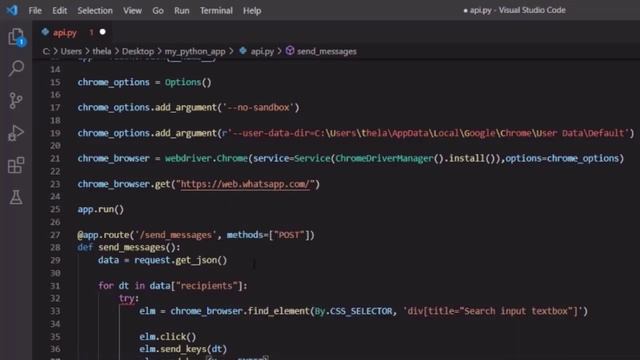
Task: Click 'request.get_json()' on line 29
Action: point(180,260)
